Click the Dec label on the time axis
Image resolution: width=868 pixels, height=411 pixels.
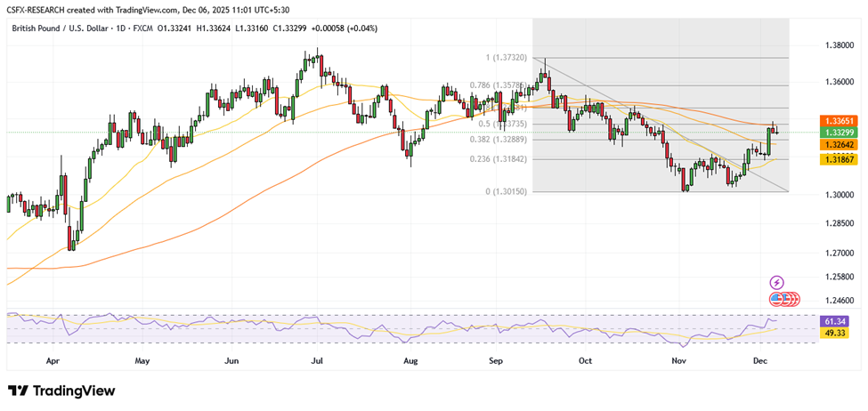[758, 362]
